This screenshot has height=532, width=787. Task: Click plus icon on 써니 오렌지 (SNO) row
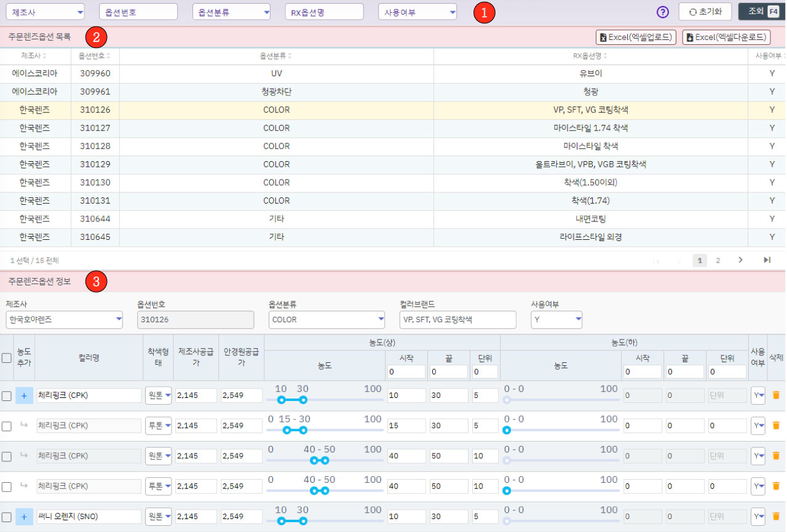coord(24,517)
